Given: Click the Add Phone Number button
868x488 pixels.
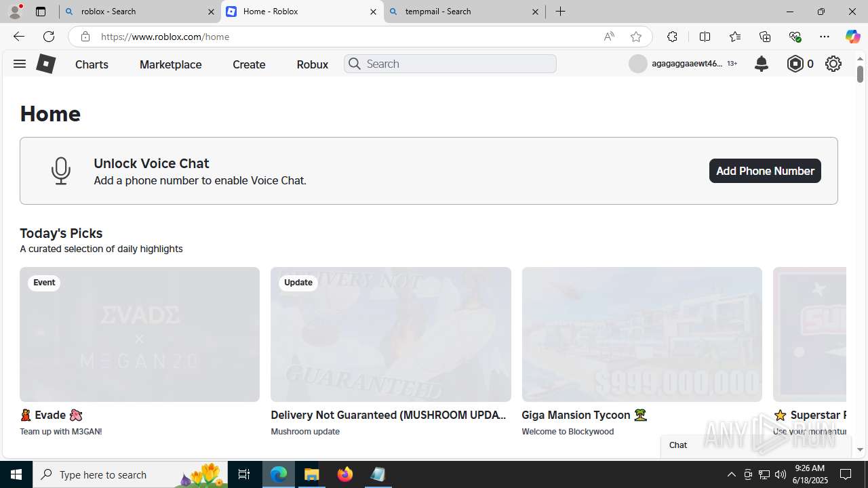Looking at the screenshot, I should [x=765, y=171].
